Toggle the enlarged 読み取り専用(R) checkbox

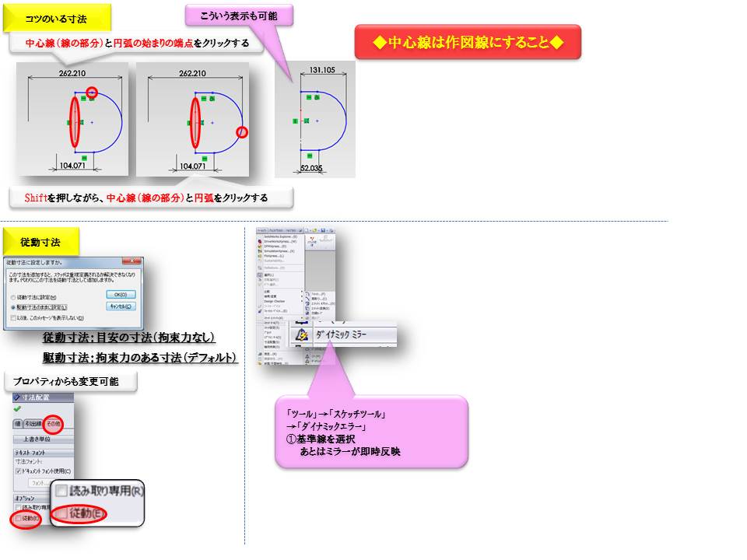(61, 492)
